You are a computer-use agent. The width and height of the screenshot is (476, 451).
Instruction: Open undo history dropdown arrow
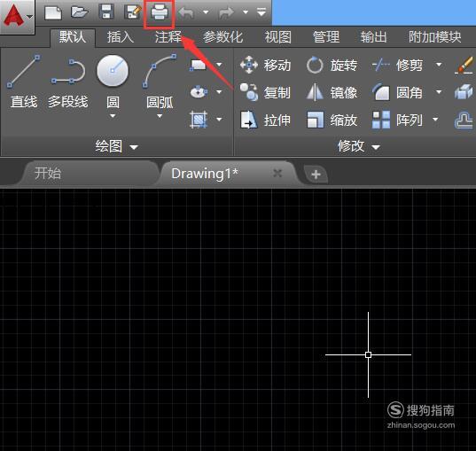[206, 12]
